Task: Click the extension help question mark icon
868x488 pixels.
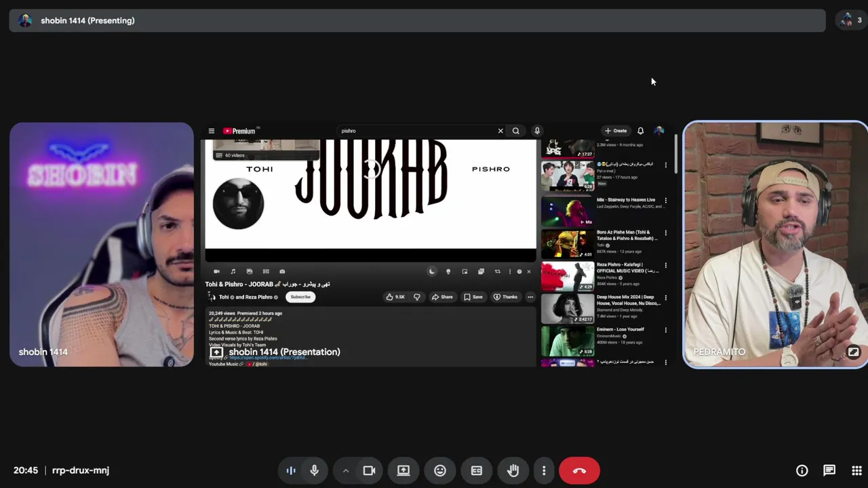Action: point(519,272)
